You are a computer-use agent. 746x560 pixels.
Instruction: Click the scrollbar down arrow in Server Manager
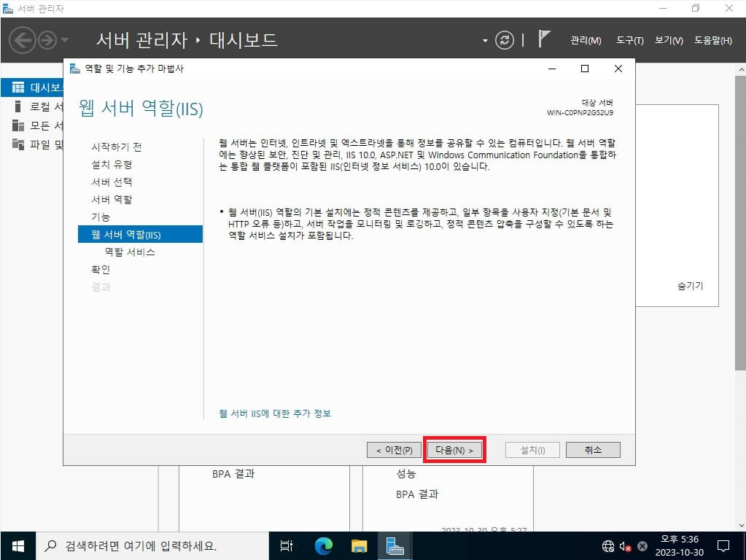[741, 526]
